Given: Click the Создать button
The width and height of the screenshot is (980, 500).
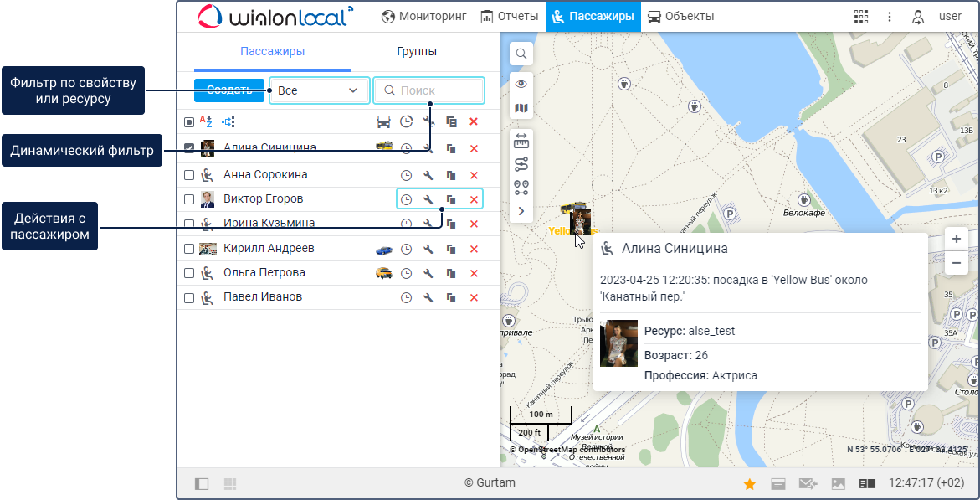Looking at the screenshot, I should [229, 90].
